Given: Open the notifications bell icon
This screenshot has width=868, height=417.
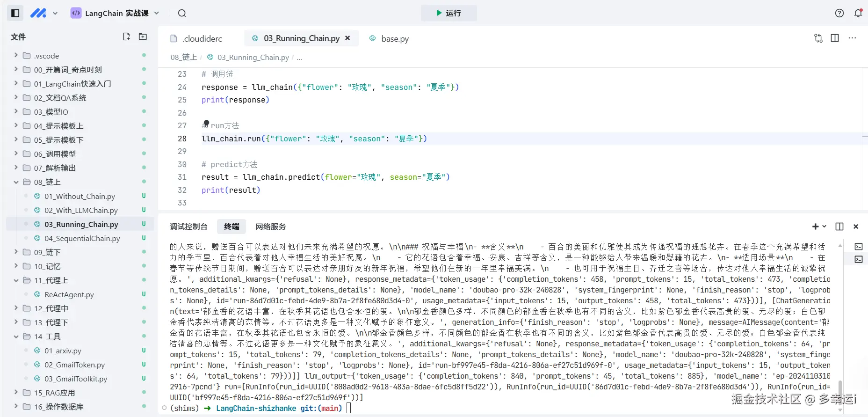Looking at the screenshot, I should coord(858,13).
